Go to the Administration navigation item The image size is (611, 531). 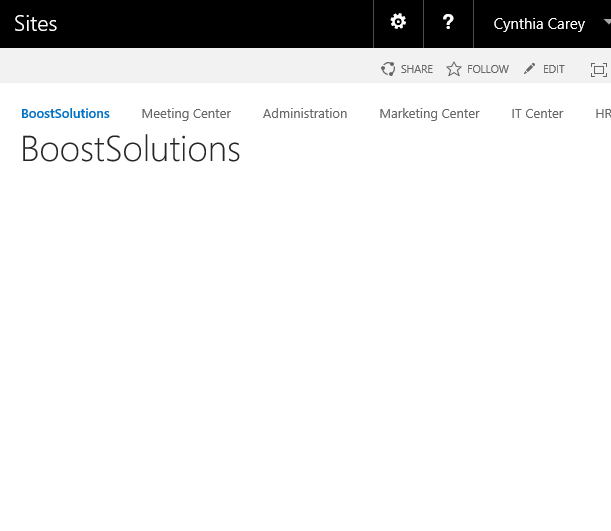[x=305, y=114]
